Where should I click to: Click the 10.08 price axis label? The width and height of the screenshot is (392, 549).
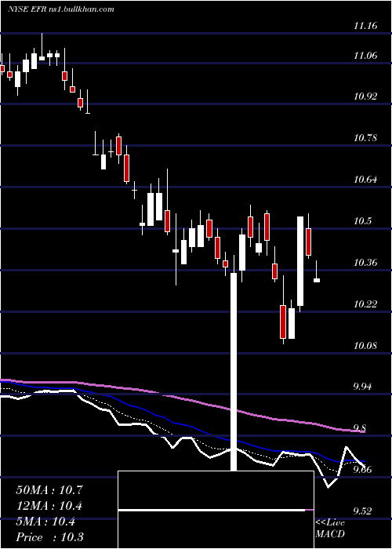pyautogui.click(x=365, y=346)
